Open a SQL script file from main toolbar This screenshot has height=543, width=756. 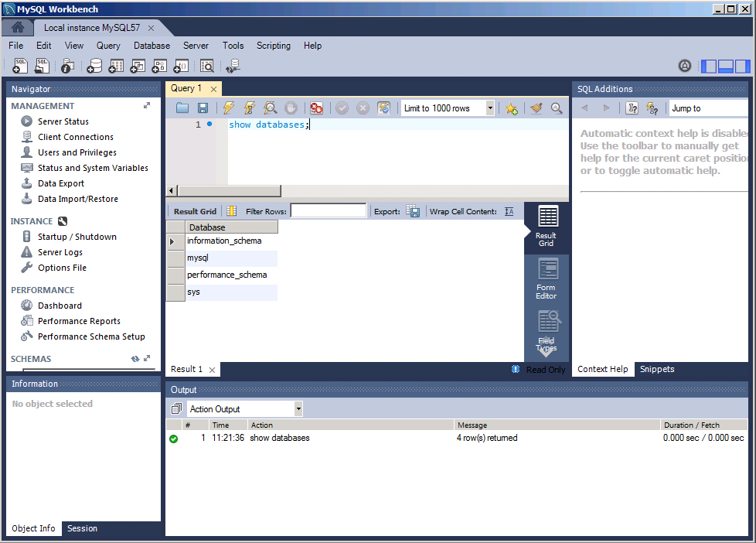[42, 66]
